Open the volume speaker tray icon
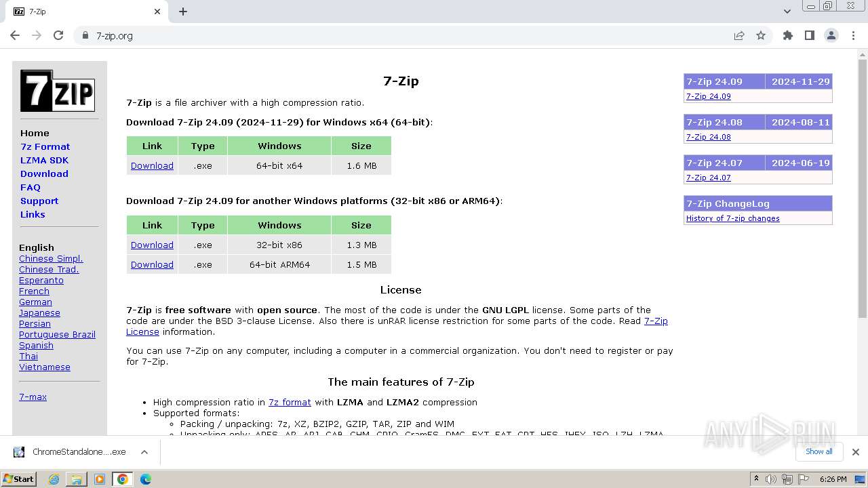Image resolution: width=868 pixels, height=488 pixels. [771, 479]
